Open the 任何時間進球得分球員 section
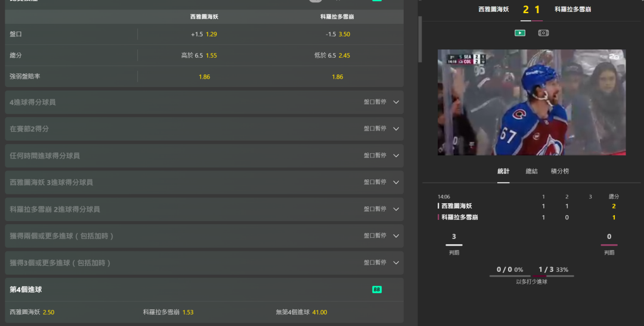644x326 pixels. (396, 156)
